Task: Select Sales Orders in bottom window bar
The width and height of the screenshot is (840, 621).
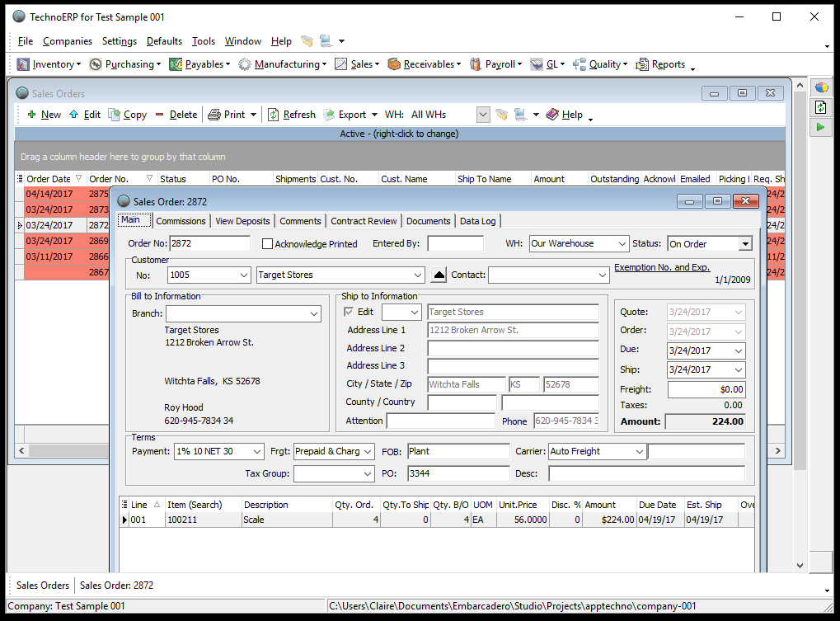Action: [43, 585]
